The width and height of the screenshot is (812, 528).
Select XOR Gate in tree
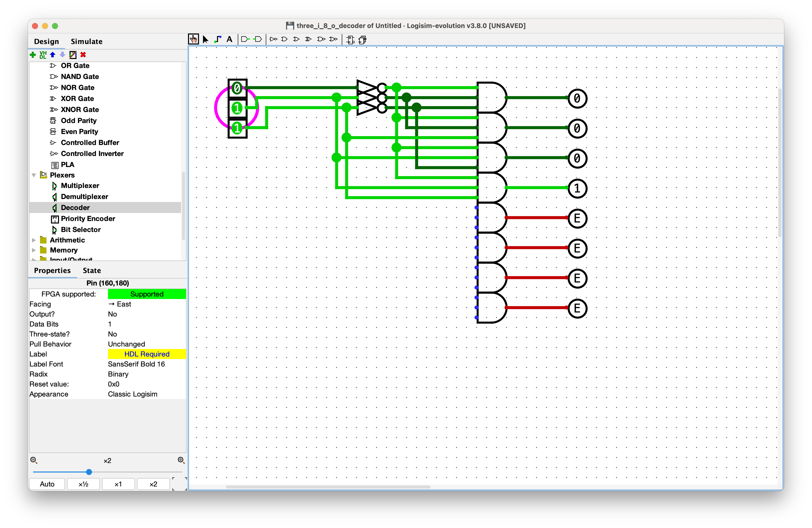(77, 99)
